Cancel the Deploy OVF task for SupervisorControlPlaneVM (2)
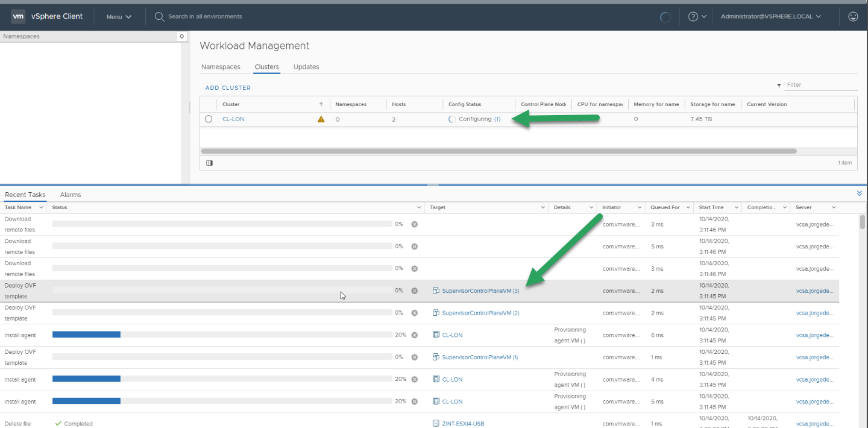Image resolution: width=868 pixels, height=428 pixels. tap(414, 313)
